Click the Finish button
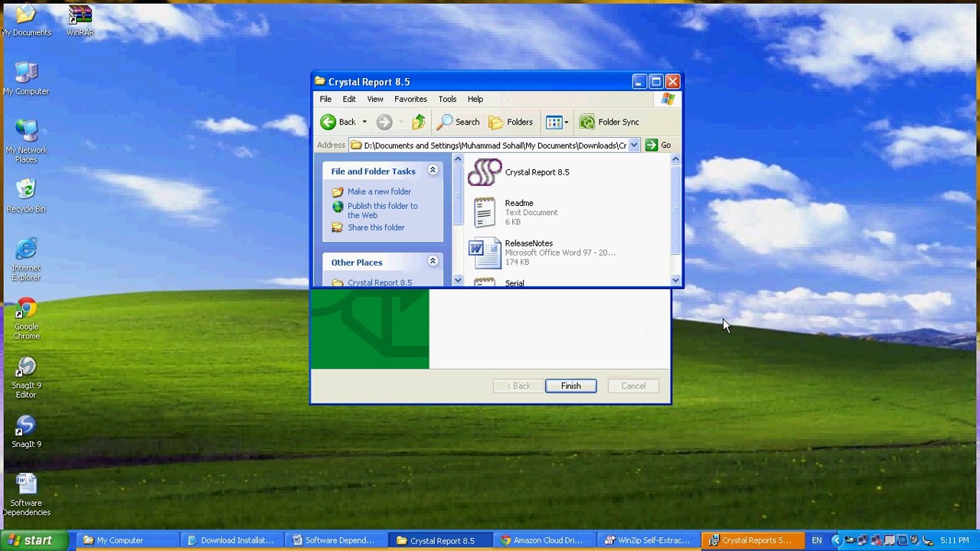The image size is (980, 551). tap(570, 386)
